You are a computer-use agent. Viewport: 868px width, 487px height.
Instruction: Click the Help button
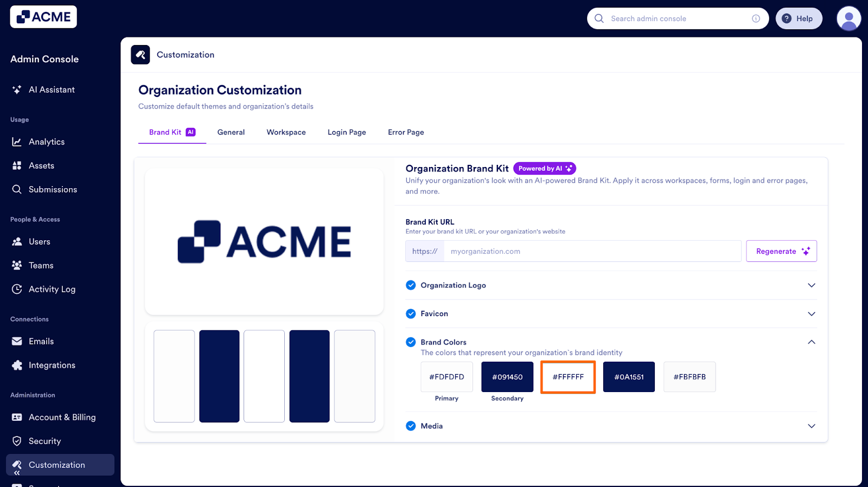[799, 18]
